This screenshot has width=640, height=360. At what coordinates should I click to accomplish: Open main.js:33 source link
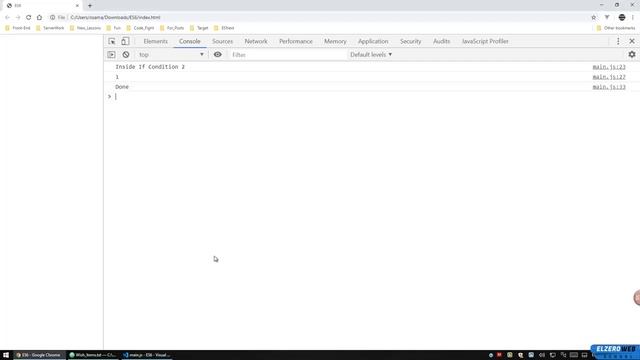609,87
